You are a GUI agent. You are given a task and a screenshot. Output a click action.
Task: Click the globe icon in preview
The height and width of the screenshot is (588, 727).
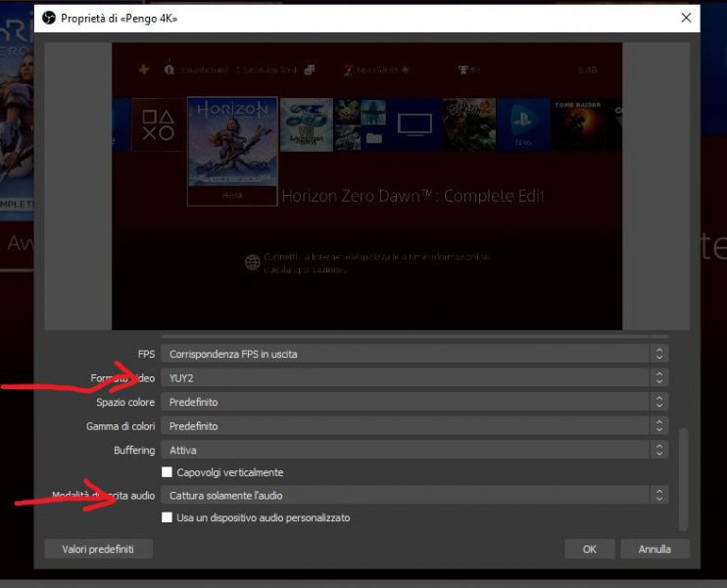pos(253,263)
